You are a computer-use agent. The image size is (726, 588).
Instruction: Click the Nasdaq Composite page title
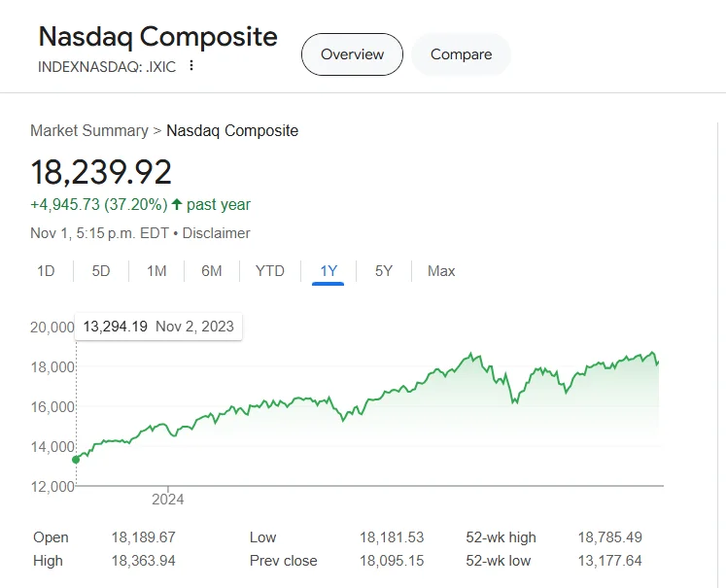[157, 37]
